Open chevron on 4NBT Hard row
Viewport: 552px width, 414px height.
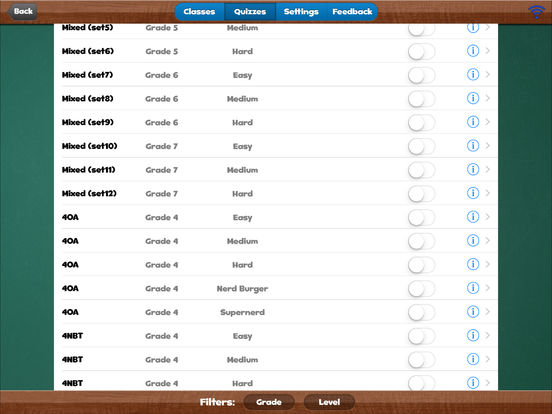(488, 383)
